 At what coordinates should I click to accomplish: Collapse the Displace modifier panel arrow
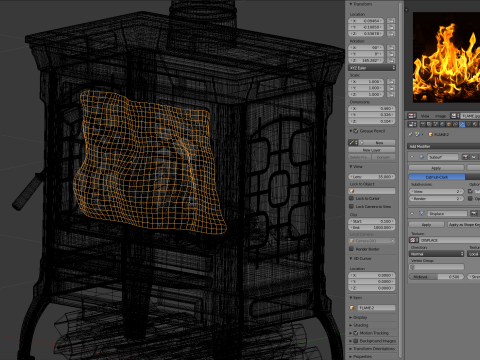tap(412, 213)
